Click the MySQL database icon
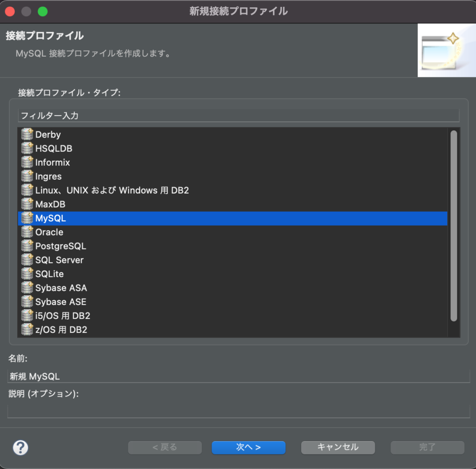 pyautogui.click(x=27, y=218)
